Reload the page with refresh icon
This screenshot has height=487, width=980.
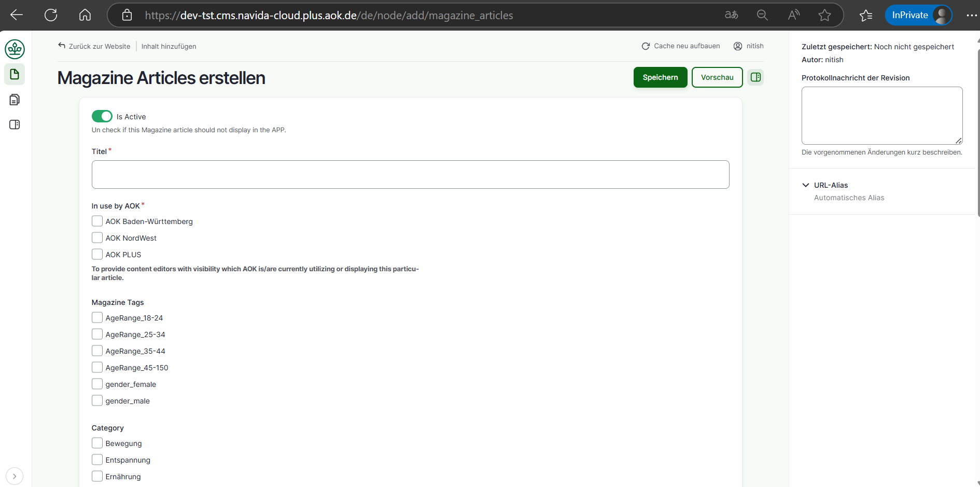tap(51, 15)
